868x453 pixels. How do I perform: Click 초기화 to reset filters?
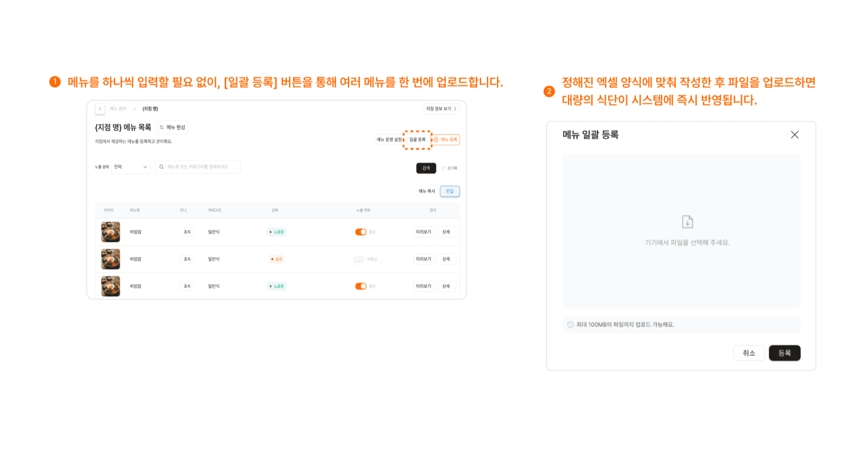click(449, 168)
